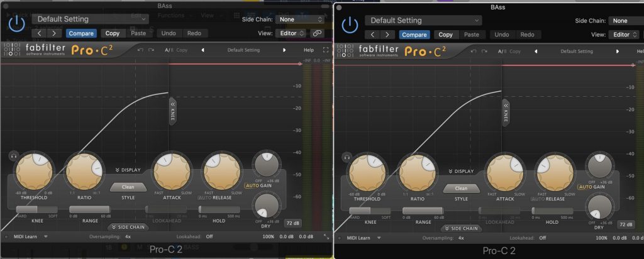This screenshot has height=259, width=644.
Task: Click knee handle on left Pro-C 2 display
Action: [172, 112]
